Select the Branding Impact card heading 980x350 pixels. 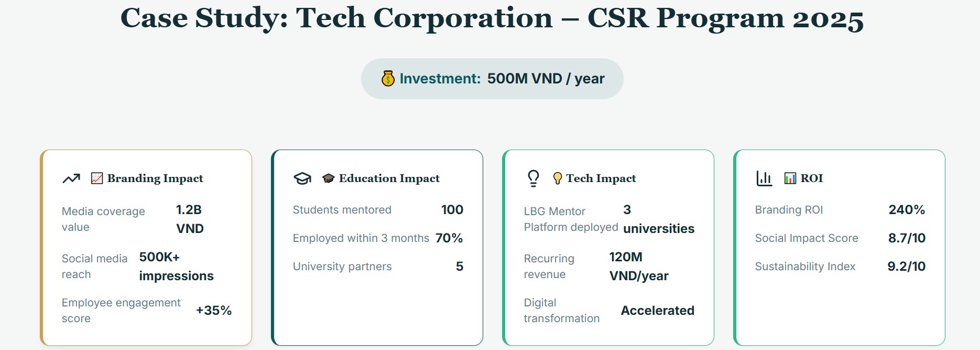(155, 178)
